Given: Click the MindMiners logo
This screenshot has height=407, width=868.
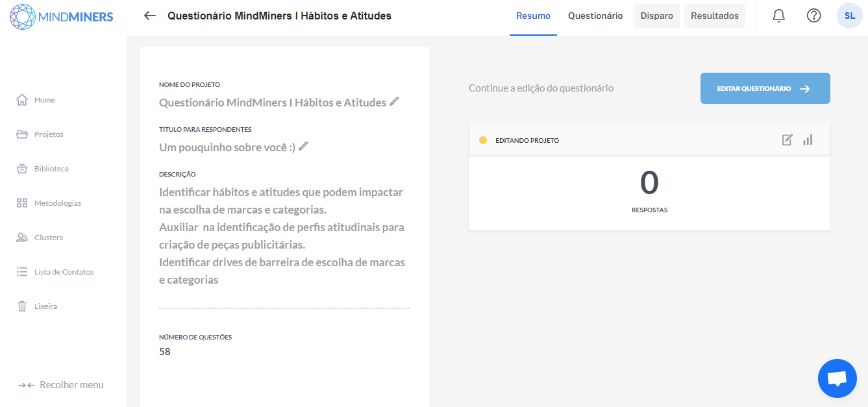Looking at the screenshot, I should coord(62,16).
